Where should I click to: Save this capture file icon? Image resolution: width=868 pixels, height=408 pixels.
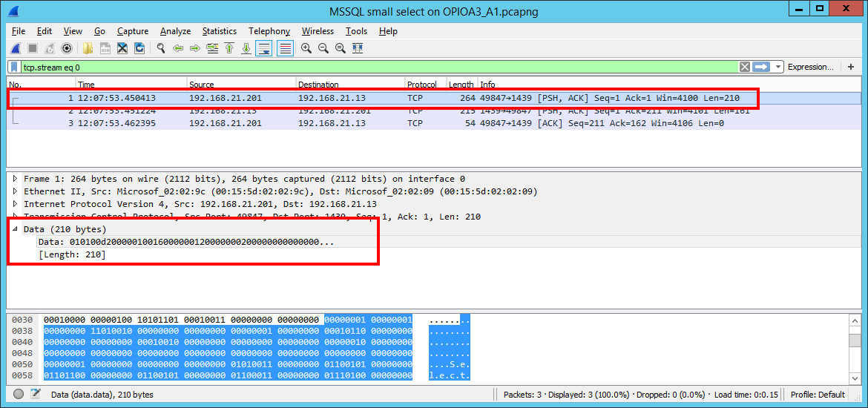[x=105, y=48]
